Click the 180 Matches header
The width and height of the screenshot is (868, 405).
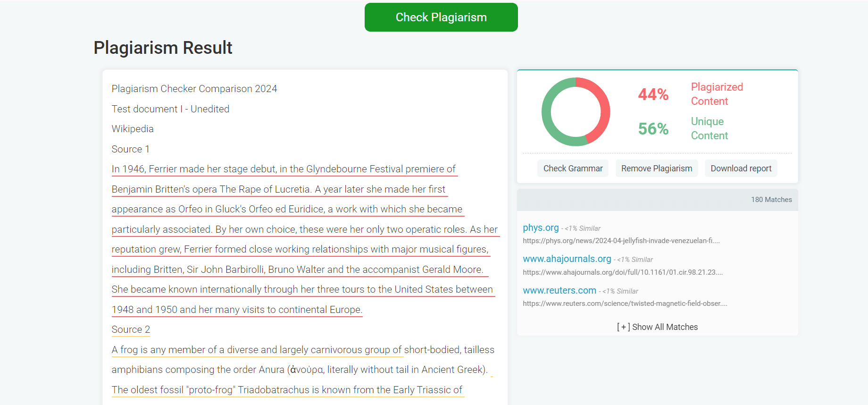(771, 200)
